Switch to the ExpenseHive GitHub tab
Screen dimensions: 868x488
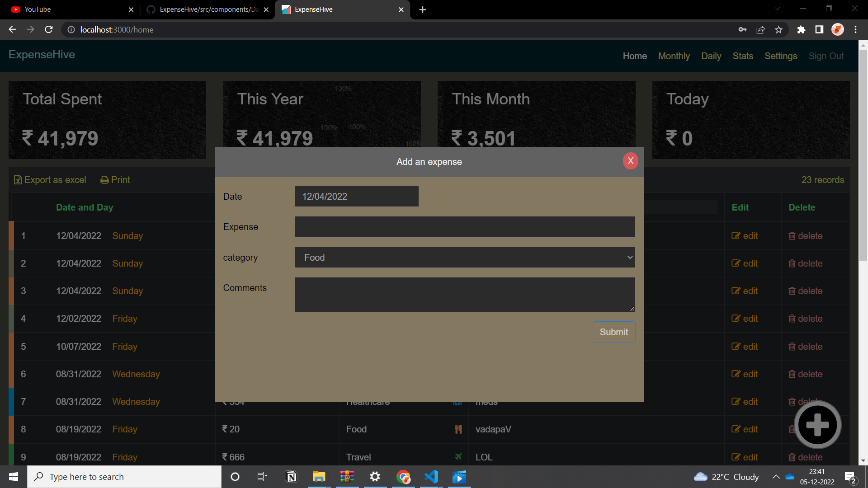coord(203,9)
